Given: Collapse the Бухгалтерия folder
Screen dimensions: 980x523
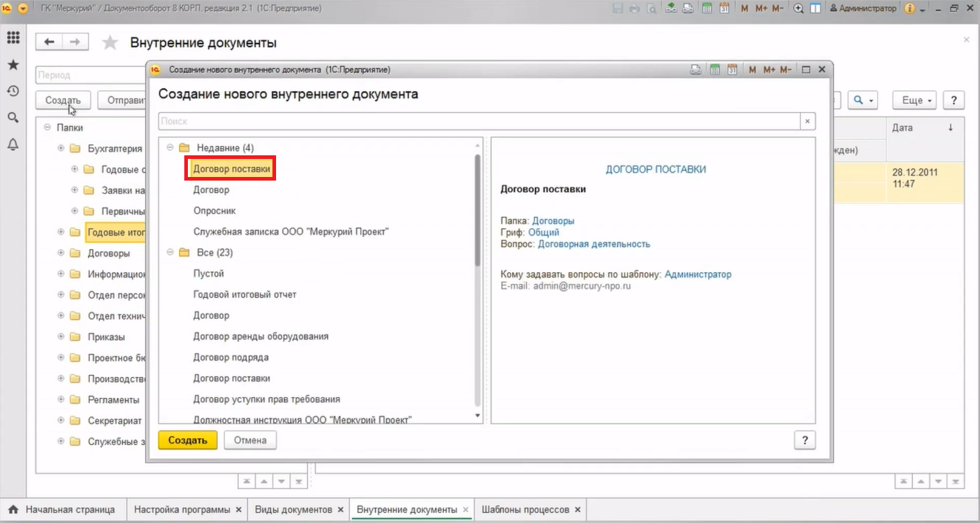Looking at the screenshot, I should 61,148.
